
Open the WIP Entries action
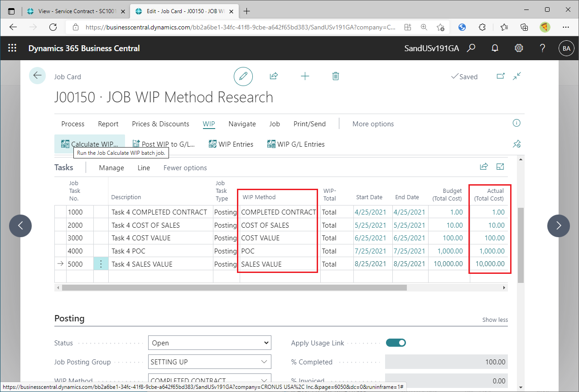coord(231,144)
